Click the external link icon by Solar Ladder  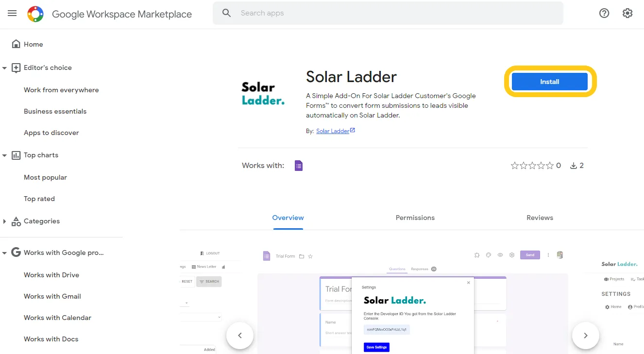tap(353, 130)
